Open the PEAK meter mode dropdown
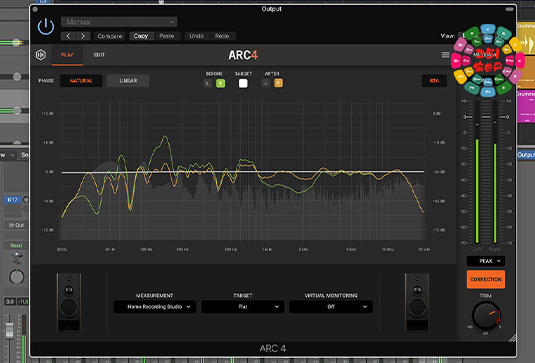 pos(486,261)
